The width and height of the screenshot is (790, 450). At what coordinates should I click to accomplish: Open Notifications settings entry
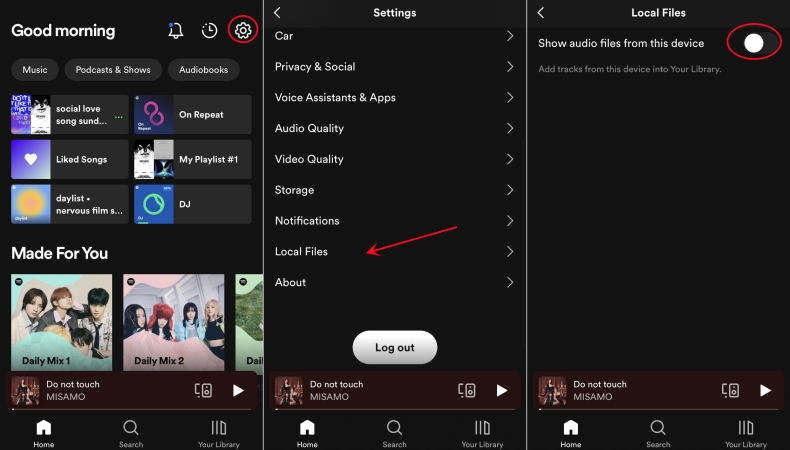(x=394, y=221)
